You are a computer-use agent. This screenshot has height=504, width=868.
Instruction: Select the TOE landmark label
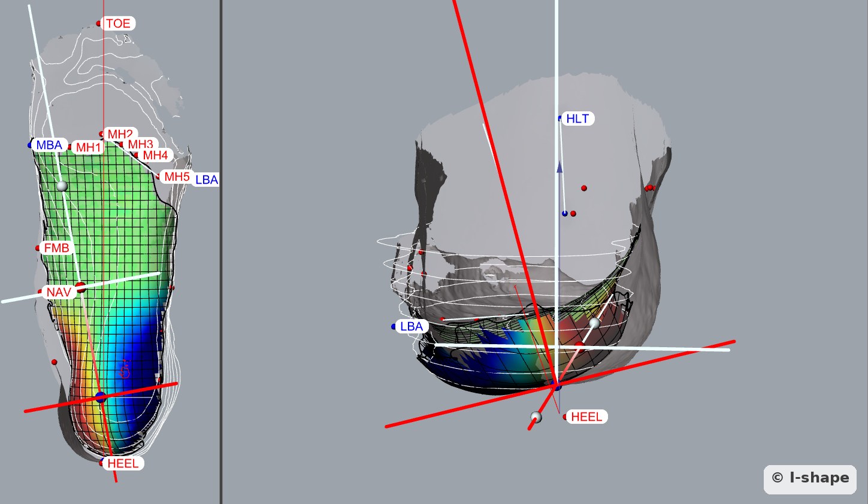(x=118, y=23)
